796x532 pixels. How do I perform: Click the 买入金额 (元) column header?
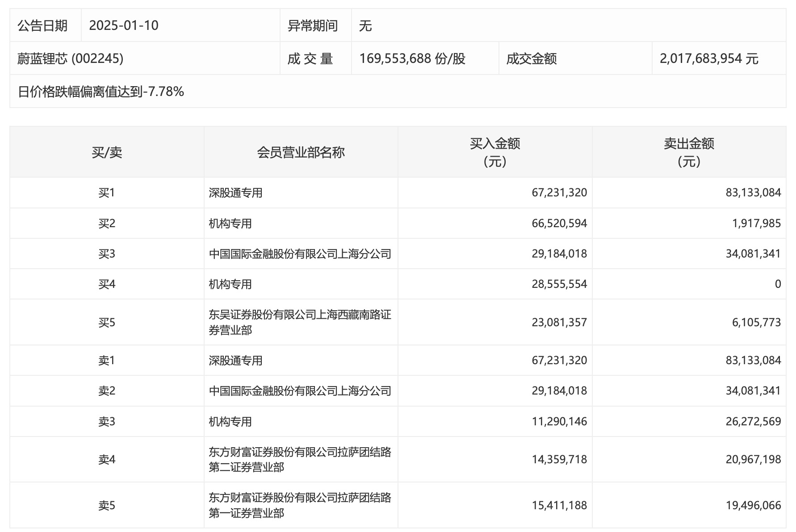pos(495,152)
